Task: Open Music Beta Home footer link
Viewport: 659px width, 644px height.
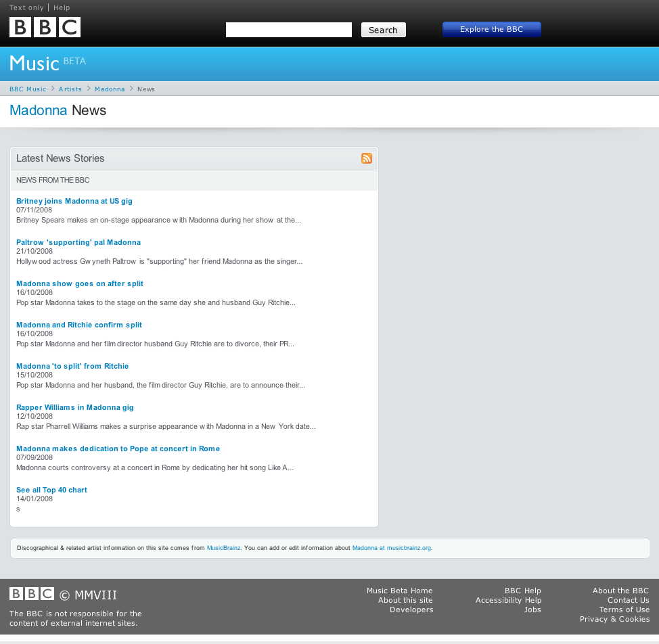Action: tap(400, 591)
